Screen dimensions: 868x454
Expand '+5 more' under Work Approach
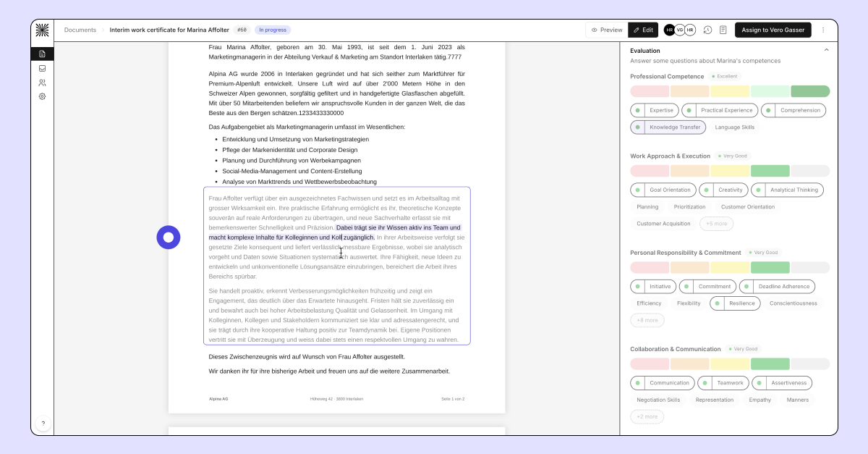click(716, 224)
